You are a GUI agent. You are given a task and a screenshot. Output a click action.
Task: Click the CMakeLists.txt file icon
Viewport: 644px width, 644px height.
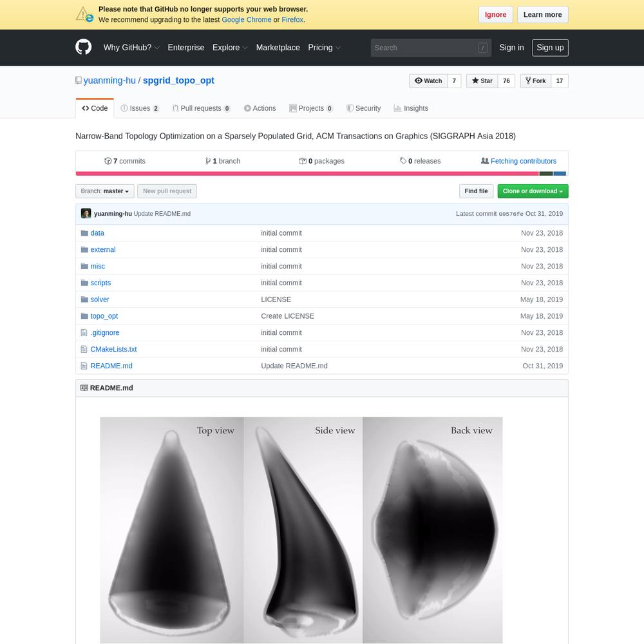pyautogui.click(x=84, y=349)
